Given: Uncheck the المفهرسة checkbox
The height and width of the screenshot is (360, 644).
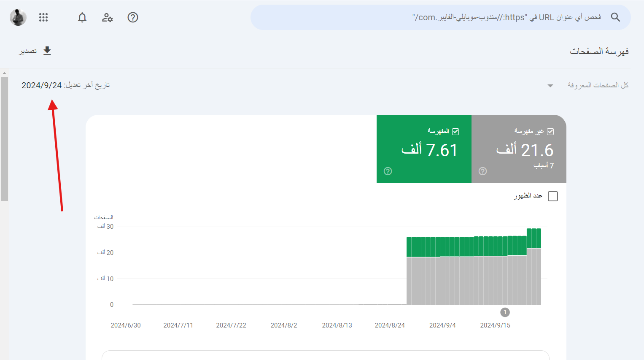Looking at the screenshot, I should 455,132.
